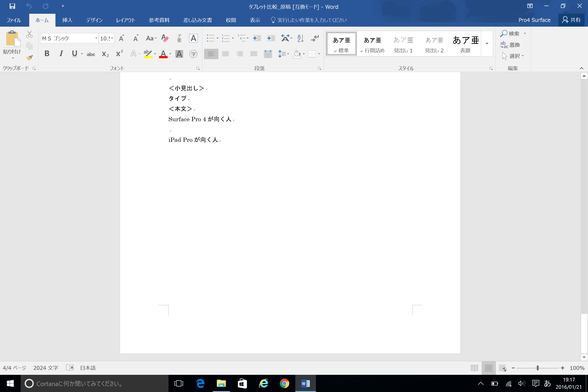The width and height of the screenshot is (588, 392).
Task: Enable center text alignment
Action: [225, 54]
